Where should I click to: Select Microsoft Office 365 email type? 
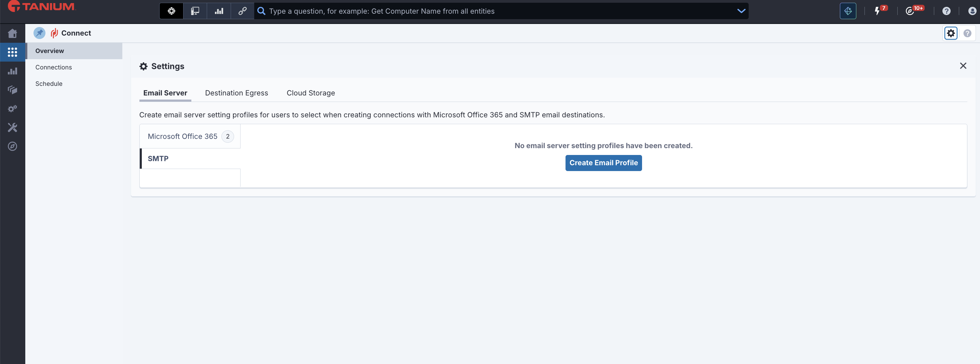point(182,136)
